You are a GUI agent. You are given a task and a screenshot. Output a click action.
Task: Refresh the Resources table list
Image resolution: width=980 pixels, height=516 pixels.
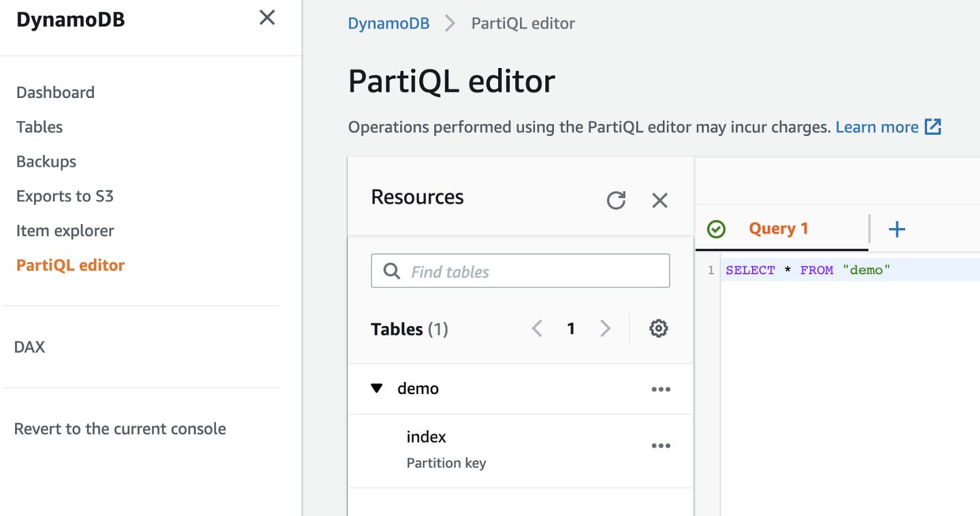click(x=616, y=200)
